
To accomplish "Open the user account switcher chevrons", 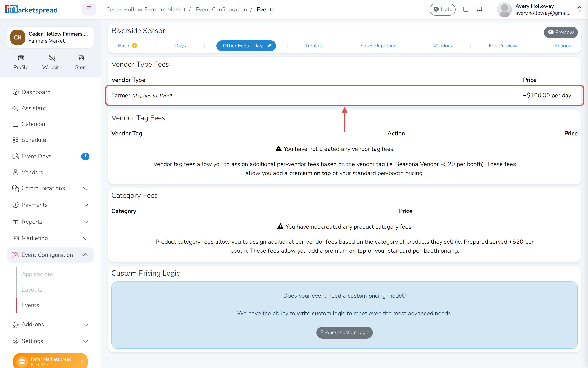I will coord(579,9).
